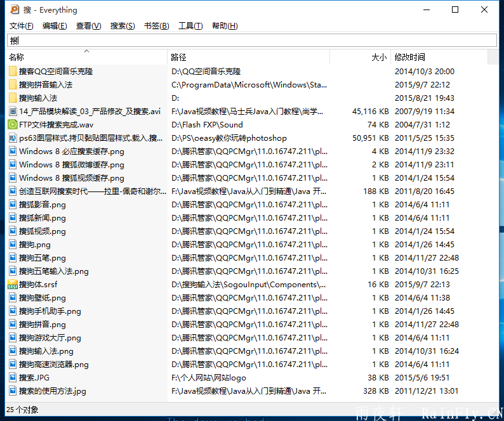
Task: Click the Everything app icon in title bar
Action: tap(13, 10)
